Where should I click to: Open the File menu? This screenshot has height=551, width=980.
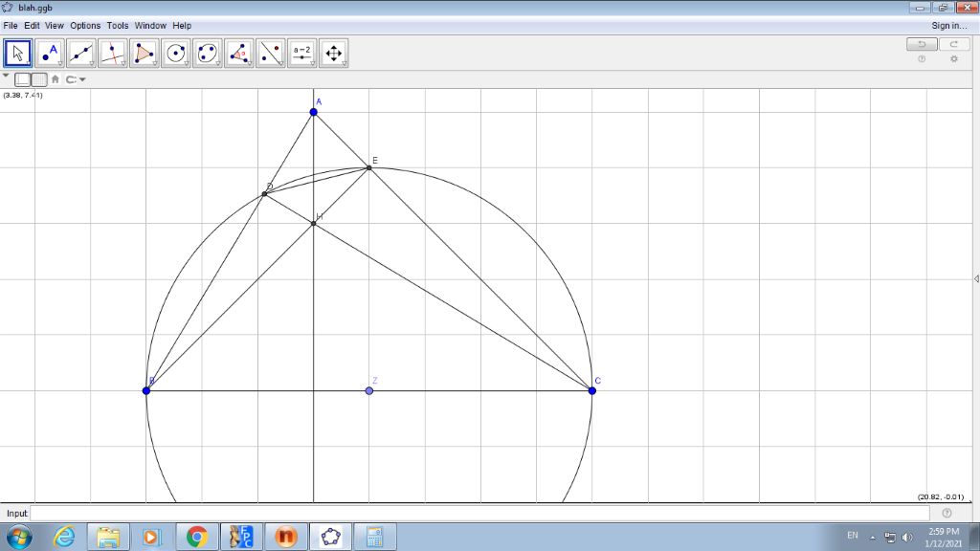[x=10, y=26]
